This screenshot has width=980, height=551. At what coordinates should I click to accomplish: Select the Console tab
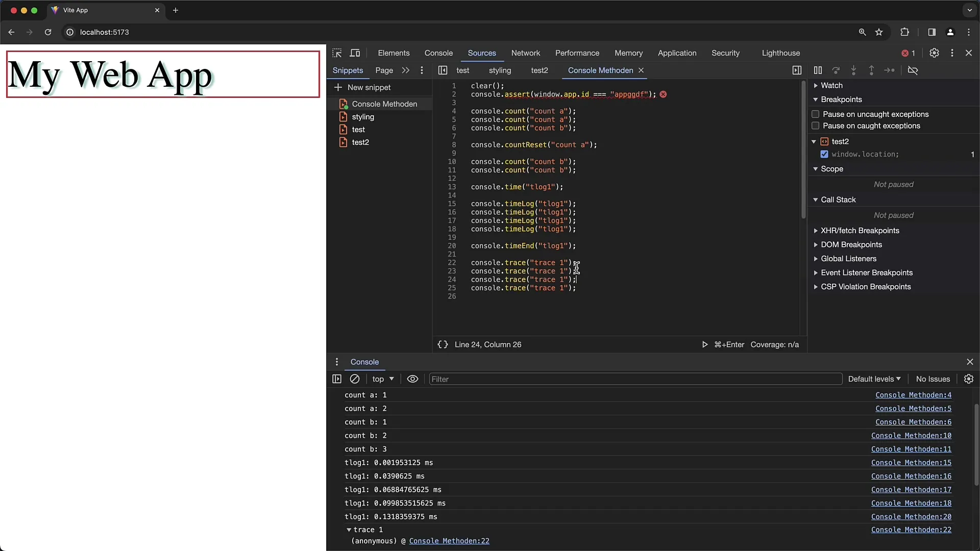click(438, 53)
